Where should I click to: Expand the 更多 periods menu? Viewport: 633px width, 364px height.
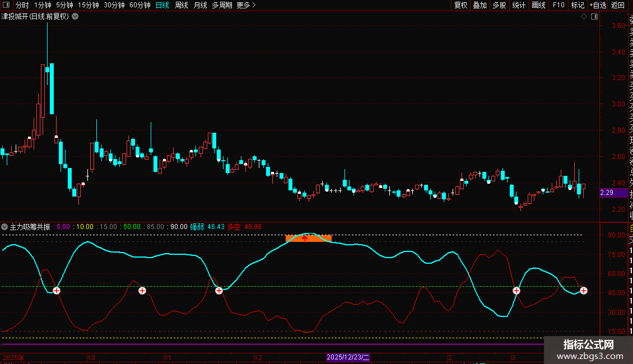pos(246,6)
